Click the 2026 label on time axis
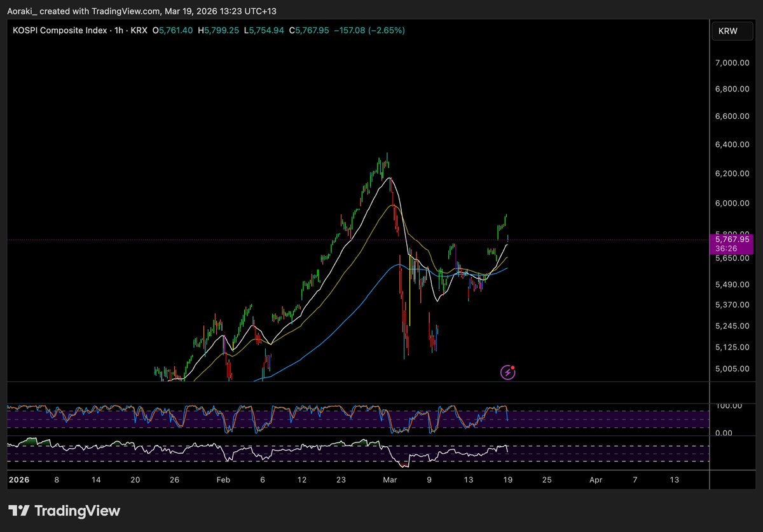763x532 pixels. [x=19, y=480]
